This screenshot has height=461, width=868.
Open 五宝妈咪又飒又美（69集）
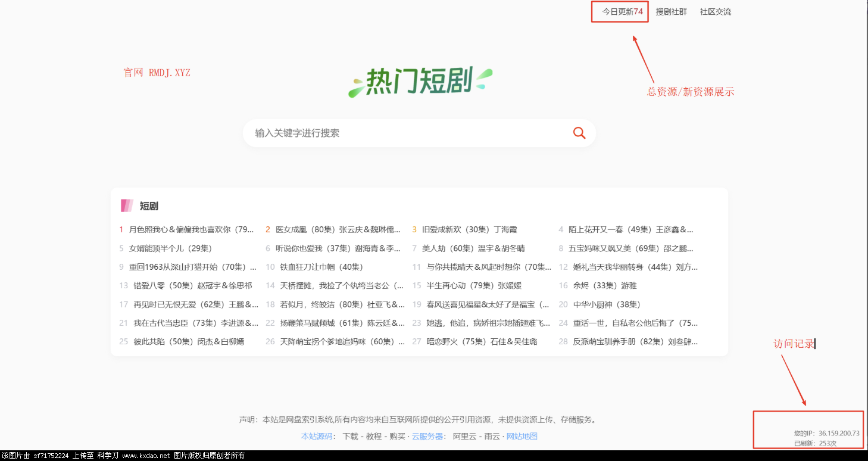631,248
